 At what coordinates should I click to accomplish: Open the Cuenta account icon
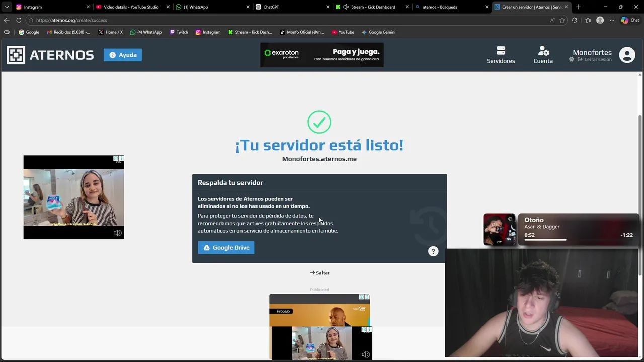pos(543,55)
